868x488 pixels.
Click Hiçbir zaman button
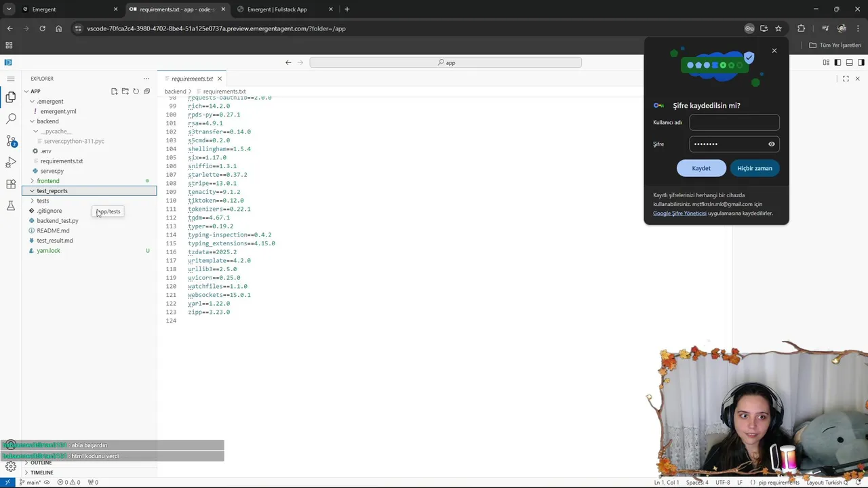tap(755, 168)
